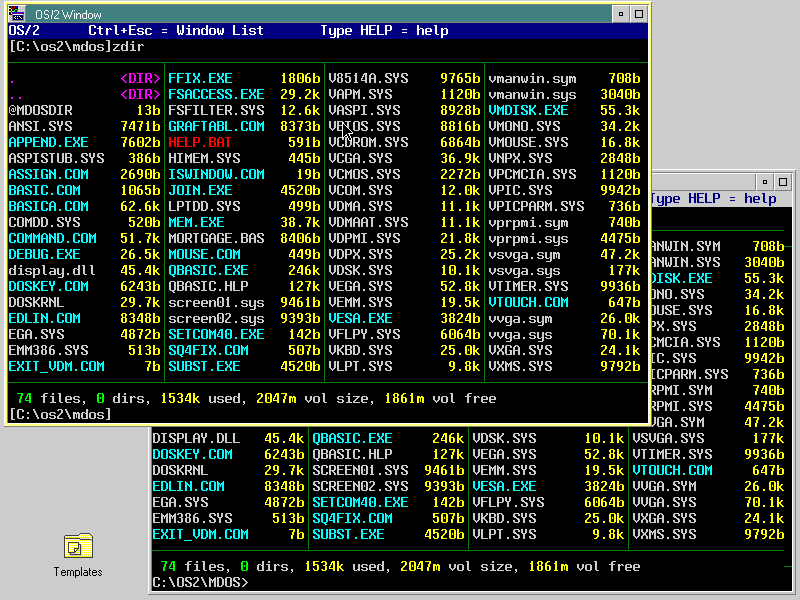This screenshot has width=800, height=600.
Task: Click VKBD.SYS in the front window
Action: click(x=360, y=351)
